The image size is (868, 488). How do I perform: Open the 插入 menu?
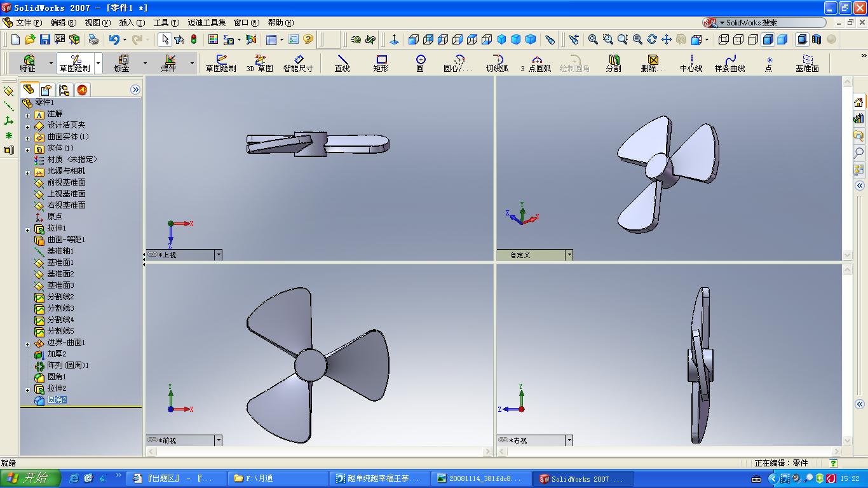click(132, 22)
